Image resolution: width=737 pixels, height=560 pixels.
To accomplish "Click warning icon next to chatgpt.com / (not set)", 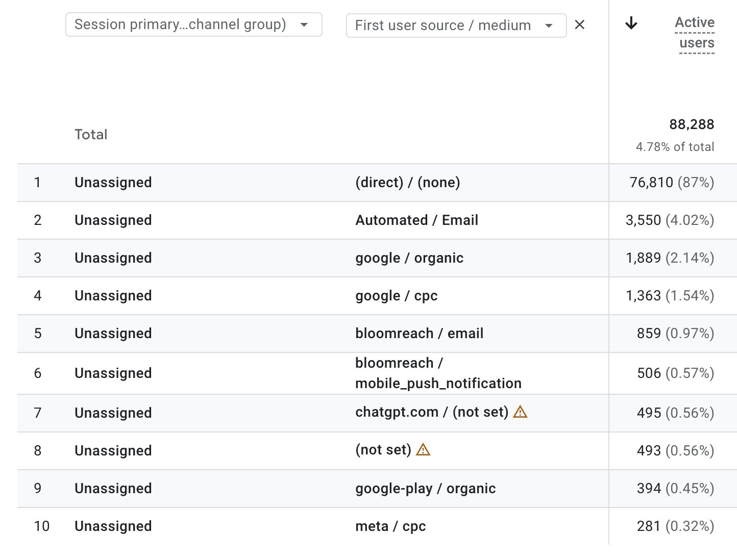I will pyautogui.click(x=520, y=412).
